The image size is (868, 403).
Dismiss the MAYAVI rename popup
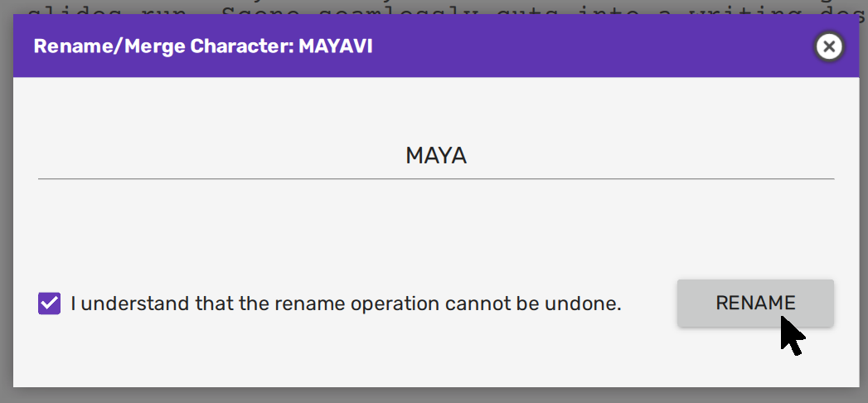coord(828,46)
